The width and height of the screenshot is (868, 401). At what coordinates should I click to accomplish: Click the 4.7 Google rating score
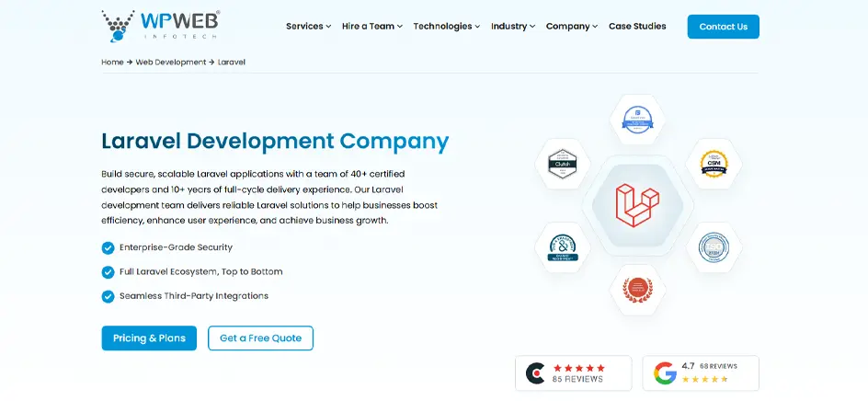(688, 366)
